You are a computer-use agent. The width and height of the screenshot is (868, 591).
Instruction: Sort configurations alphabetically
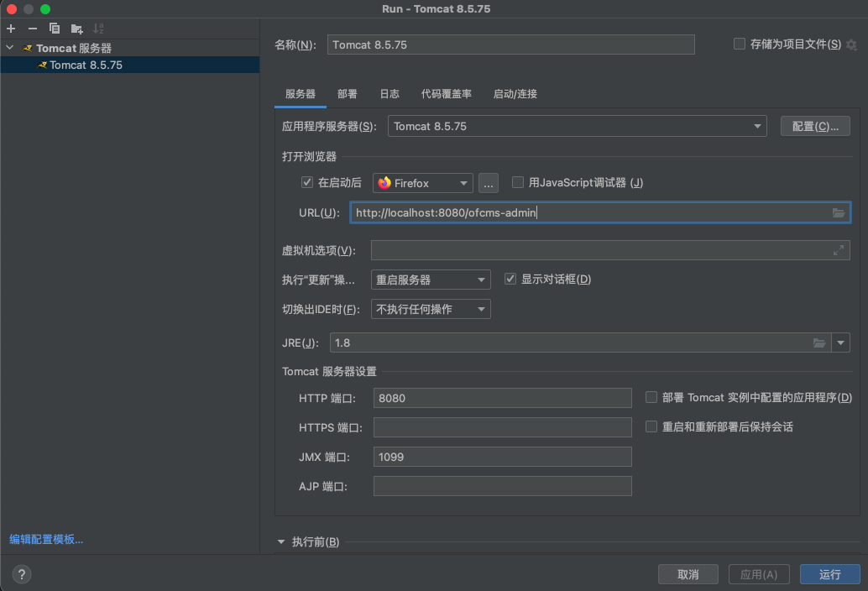tap(98, 29)
